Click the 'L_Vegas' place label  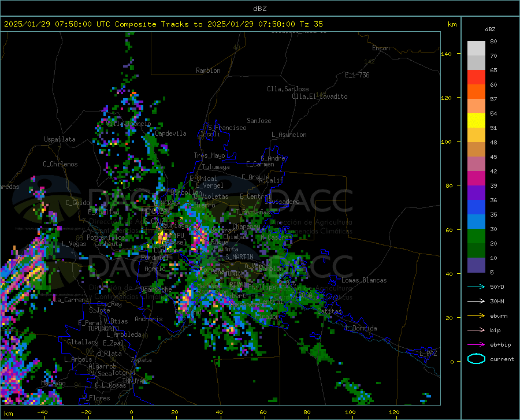point(74,244)
